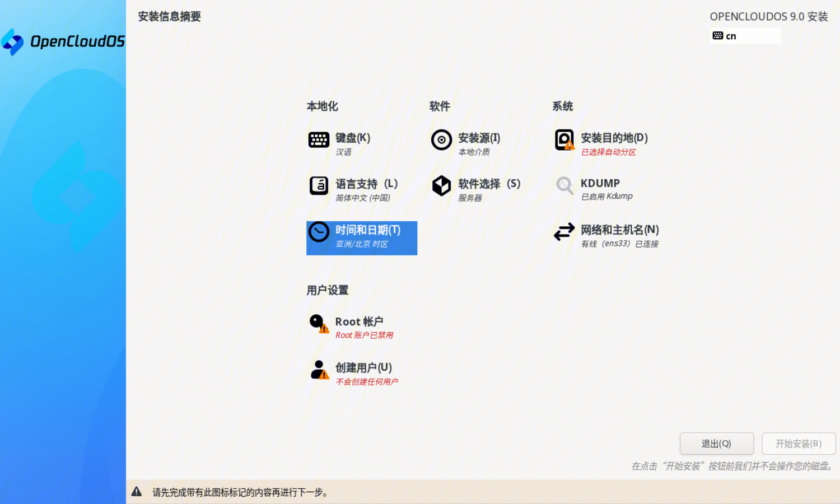Click the 已启用 Kdump status text
This screenshot has width=840, height=504.
[606, 197]
